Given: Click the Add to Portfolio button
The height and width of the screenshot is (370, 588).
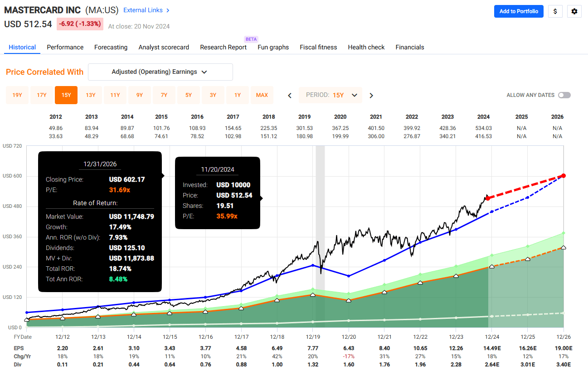Looking at the screenshot, I should point(518,11).
